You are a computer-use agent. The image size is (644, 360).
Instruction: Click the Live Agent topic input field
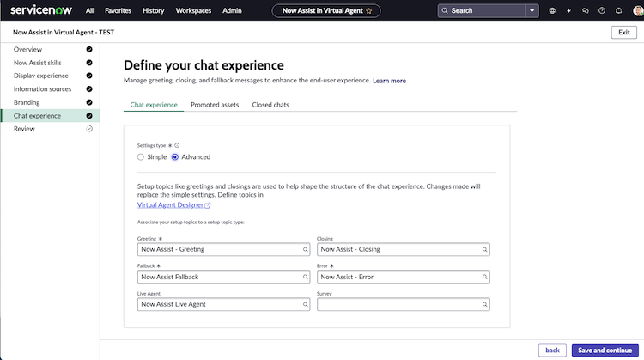click(x=223, y=304)
